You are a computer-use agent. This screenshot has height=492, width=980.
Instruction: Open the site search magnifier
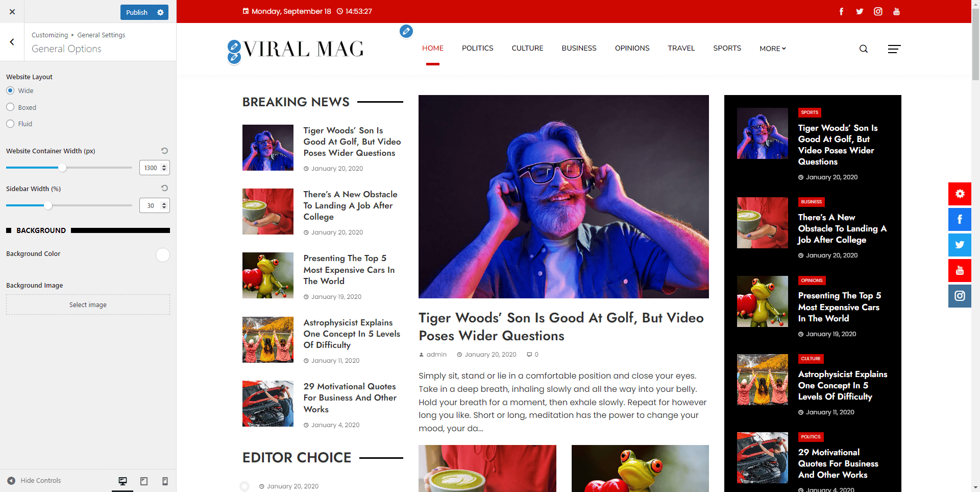[864, 49]
